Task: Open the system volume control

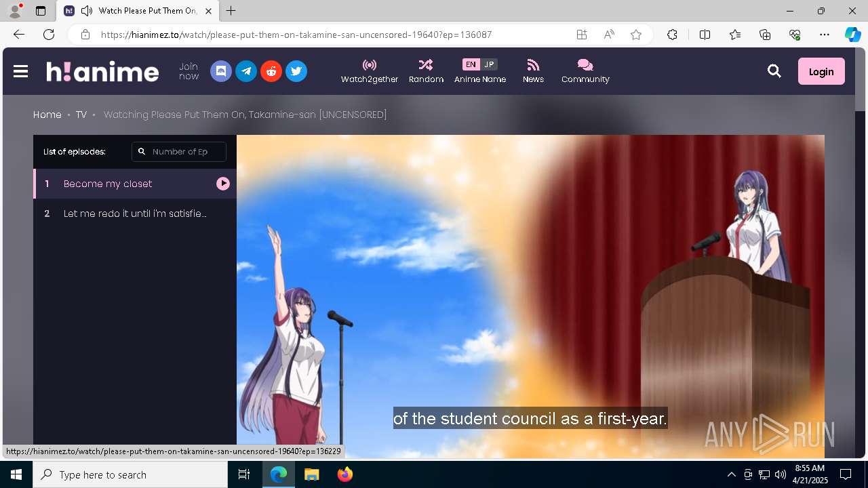Action: pos(781,474)
